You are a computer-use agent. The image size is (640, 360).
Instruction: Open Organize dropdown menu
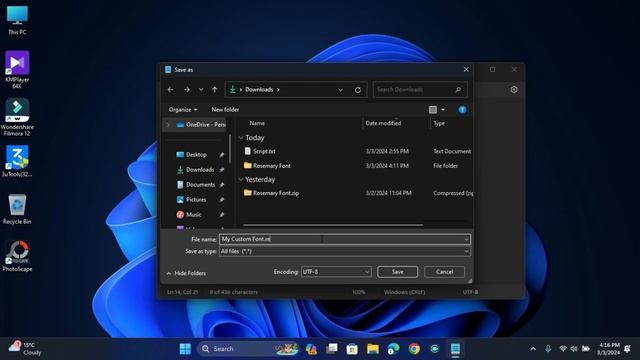coord(183,109)
